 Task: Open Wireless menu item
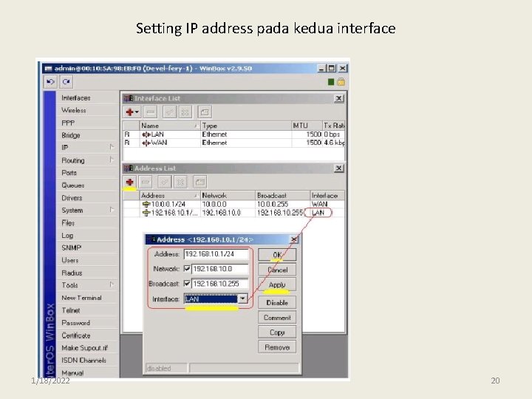point(74,110)
